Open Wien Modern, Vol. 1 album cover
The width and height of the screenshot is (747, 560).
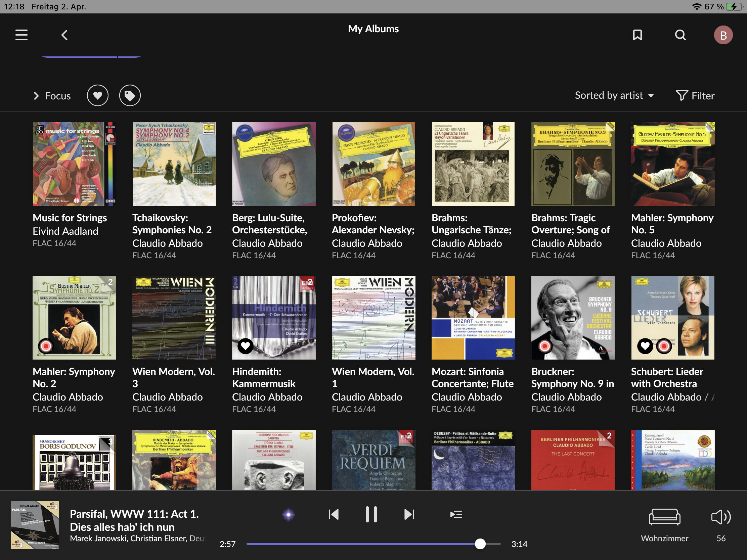pyautogui.click(x=373, y=318)
